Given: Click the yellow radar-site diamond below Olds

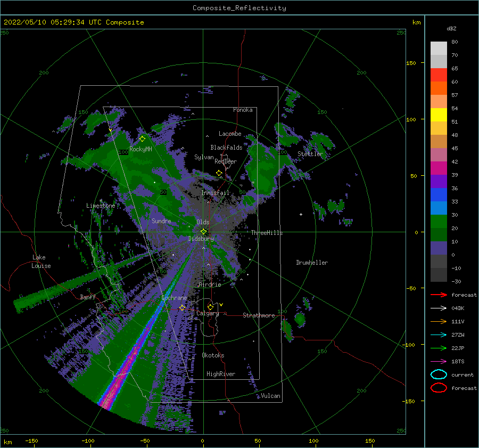Looking at the screenshot, I should click(x=203, y=232).
